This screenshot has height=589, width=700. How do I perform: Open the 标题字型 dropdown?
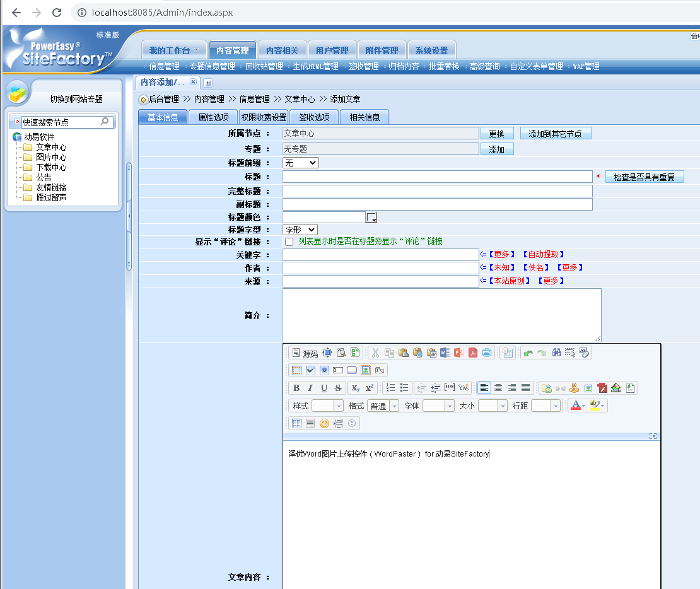pos(300,229)
